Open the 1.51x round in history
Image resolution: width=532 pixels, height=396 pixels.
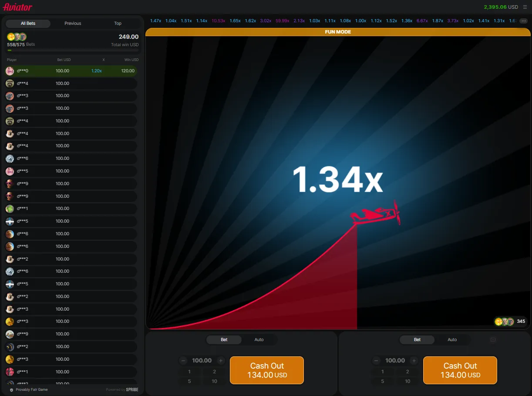pos(186,21)
